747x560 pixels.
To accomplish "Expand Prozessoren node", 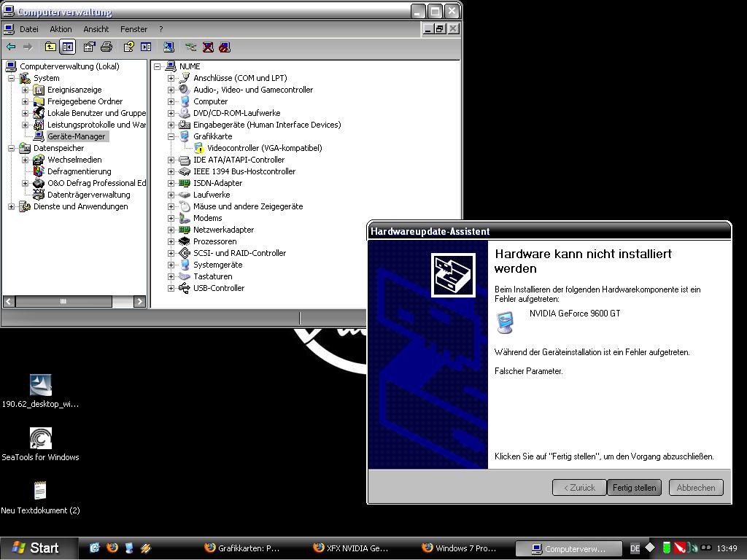I will click(x=171, y=241).
